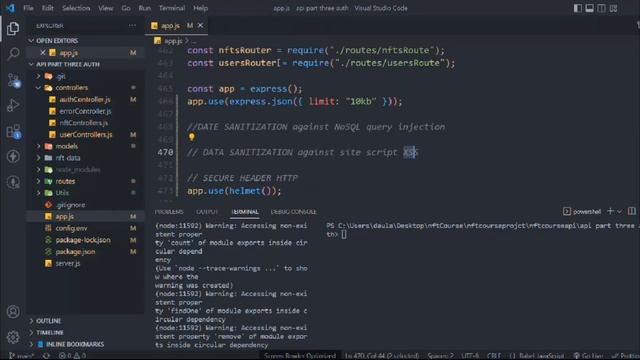Open the Extensions view
Image resolution: width=640 pixels, height=360 pixels.
click(13, 131)
